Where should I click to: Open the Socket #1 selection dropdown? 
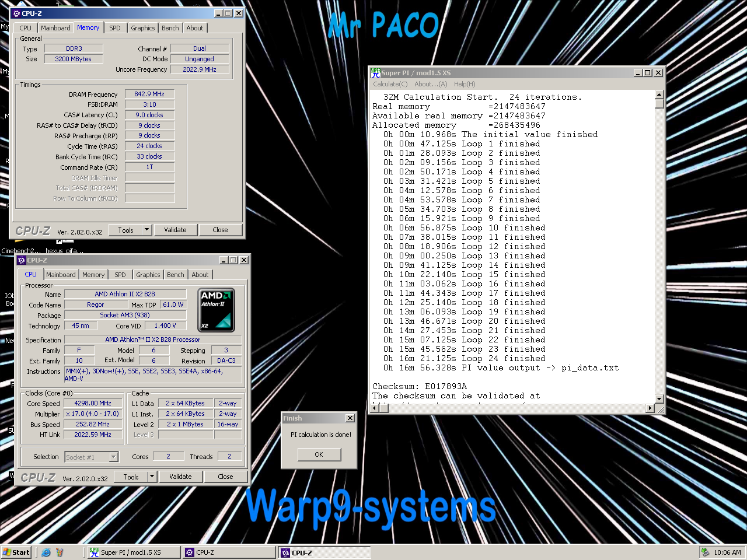114,457
